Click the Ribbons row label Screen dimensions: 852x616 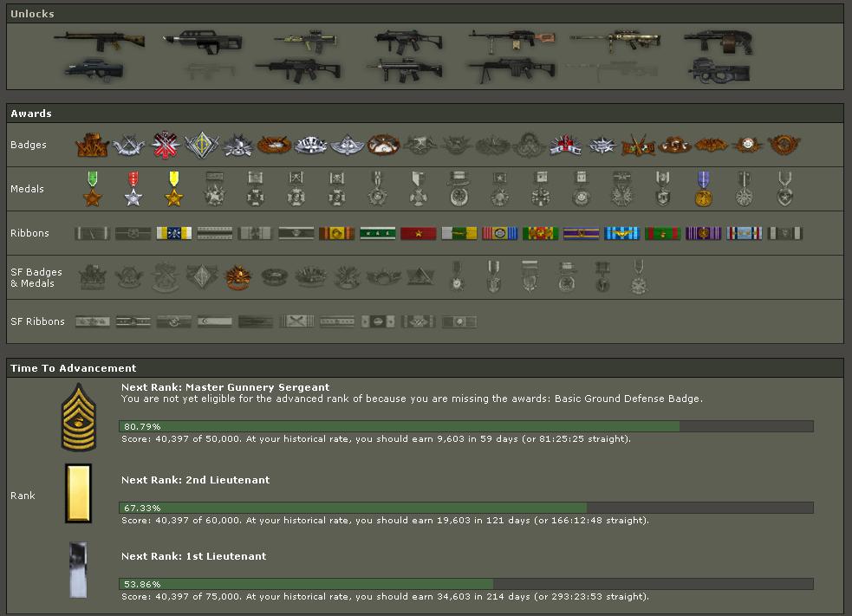click(x=29, y=233)
